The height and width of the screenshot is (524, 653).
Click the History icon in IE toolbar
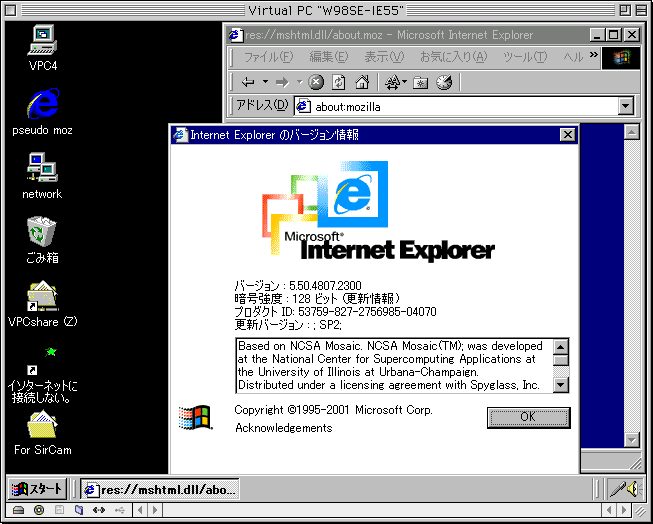444,82
